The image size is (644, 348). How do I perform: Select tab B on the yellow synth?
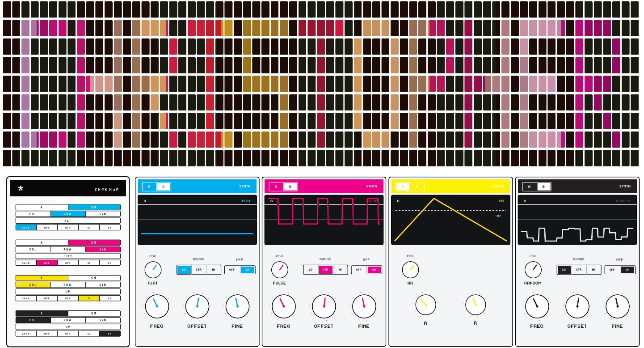(x=417, y=187)
